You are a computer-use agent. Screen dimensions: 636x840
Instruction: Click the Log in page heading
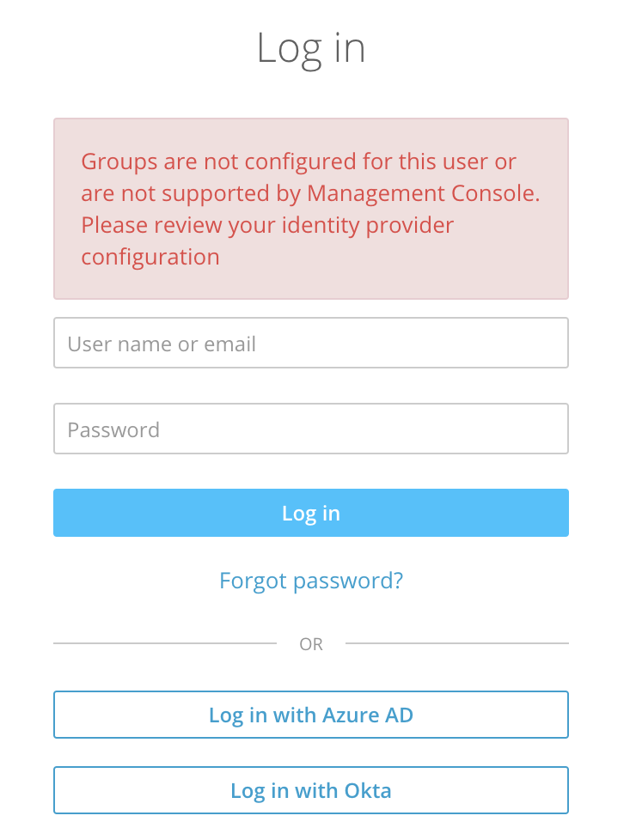pyautogui.click(x=310, y=48)
